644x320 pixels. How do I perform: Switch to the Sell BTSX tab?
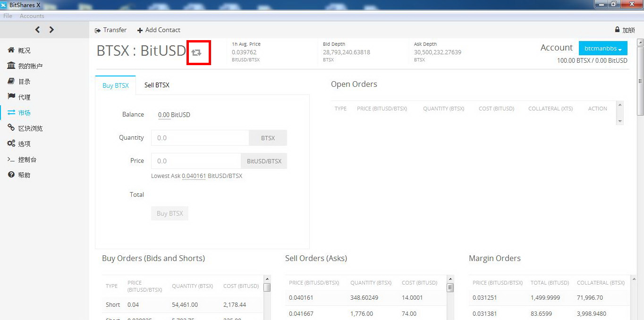(x=157, y=85)
